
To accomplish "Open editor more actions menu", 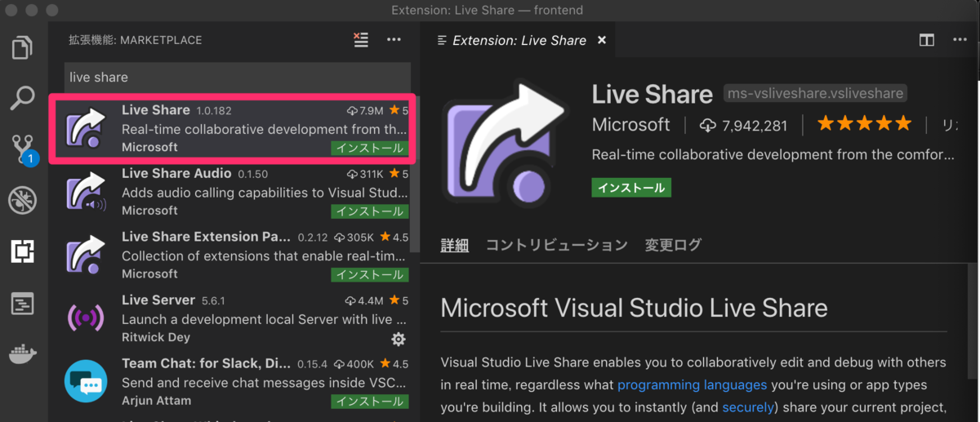I will (x=958, y=40).
